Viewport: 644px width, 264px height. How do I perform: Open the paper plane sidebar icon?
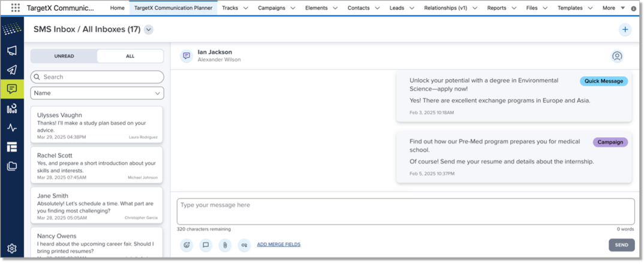point(12,70)
